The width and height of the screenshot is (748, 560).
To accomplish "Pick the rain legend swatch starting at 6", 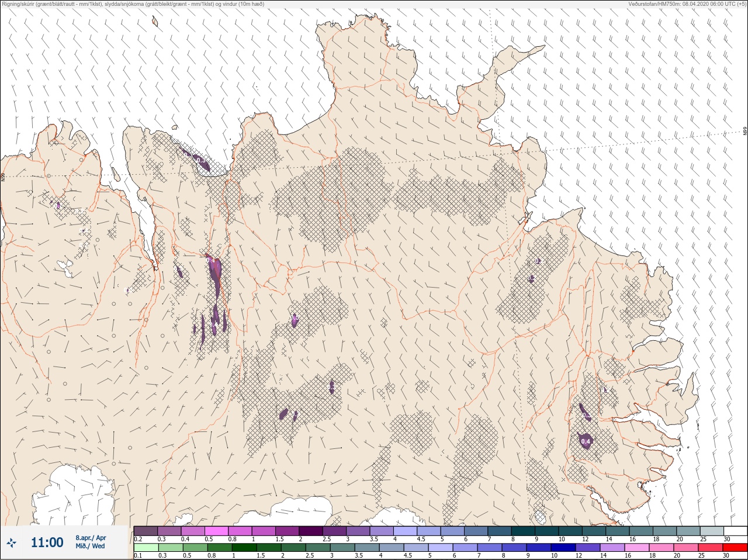I will click(x=465, y=548).
